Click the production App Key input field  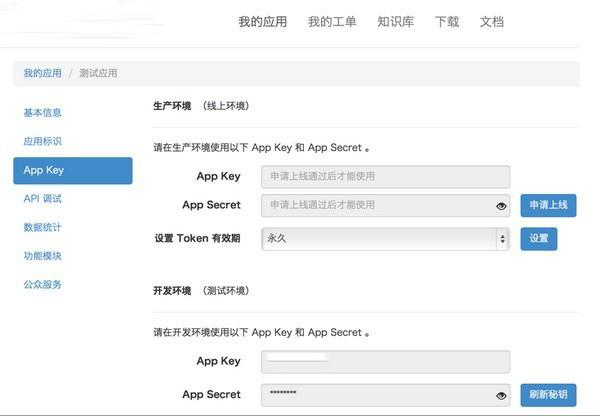click(x=384, y=177)
